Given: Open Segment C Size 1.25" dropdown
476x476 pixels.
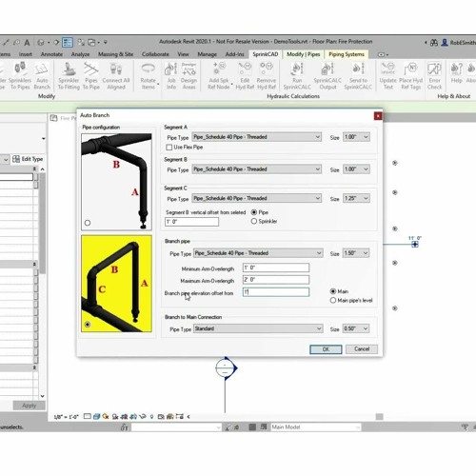Looking at the screenshot, I should [x=356, y=199].
